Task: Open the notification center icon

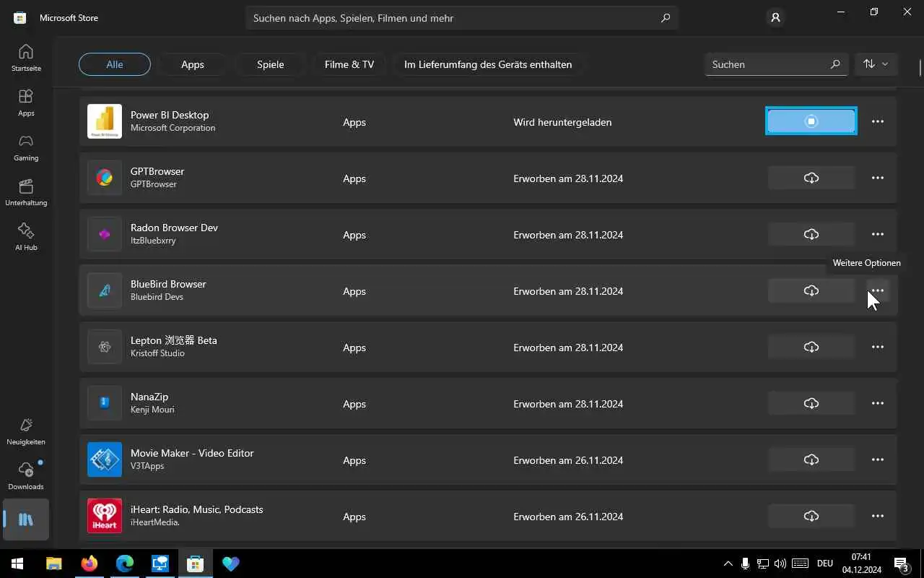Action: pyautogui.click(x=901, y=564)
